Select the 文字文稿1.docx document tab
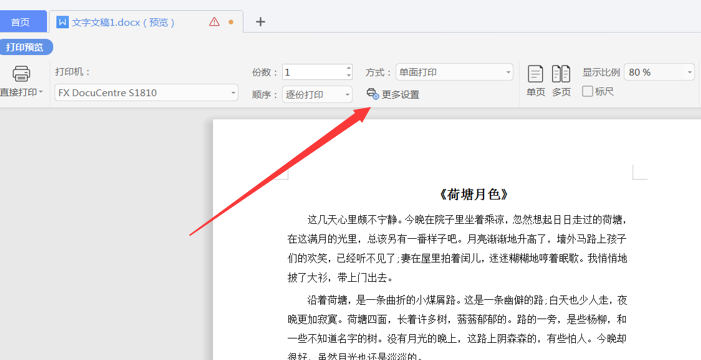Image resolution: width=701 pixels, height=360 pixels. tap(146, 22)
